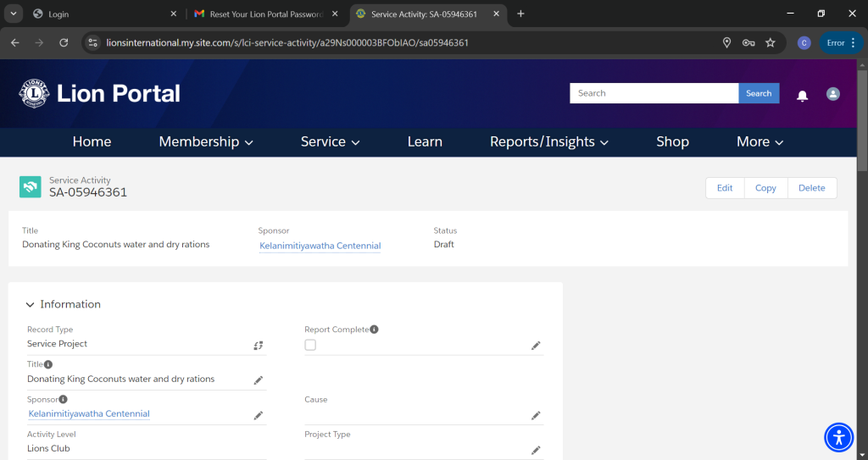Screen dimensions: 868x460
Task: Click the Delete button
Action: pos(811,188)
